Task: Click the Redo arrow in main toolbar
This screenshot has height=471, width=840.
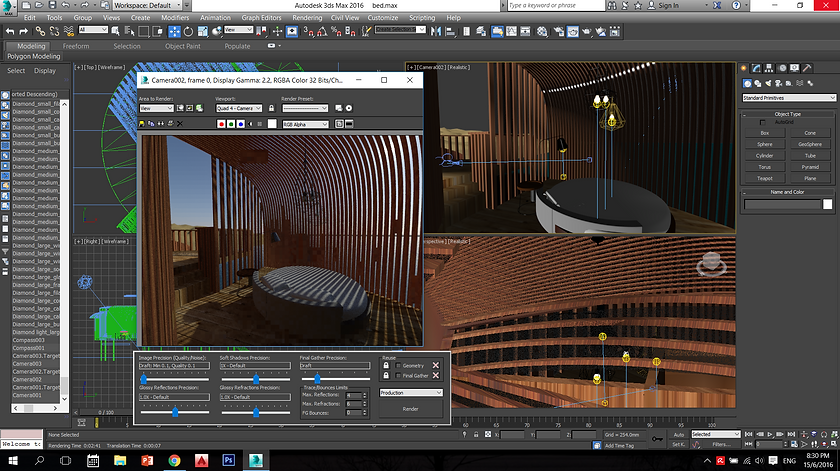Action: (24, 32)
